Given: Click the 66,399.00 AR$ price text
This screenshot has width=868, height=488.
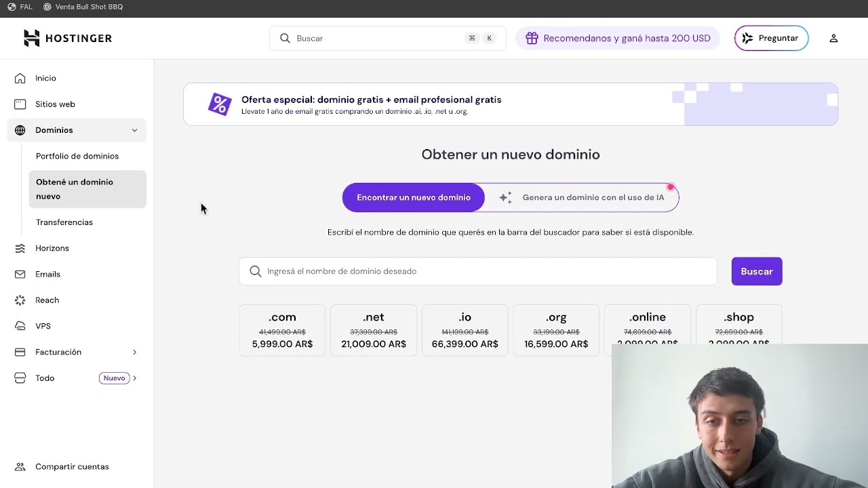Looking at the screenshot, I should (x=465, y=344).
